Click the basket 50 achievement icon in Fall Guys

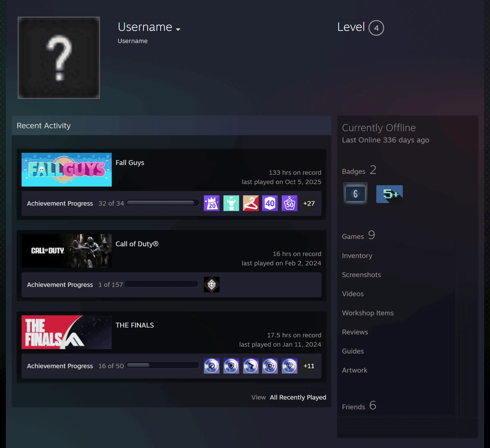pyautogui.click(x=289, y=203)
